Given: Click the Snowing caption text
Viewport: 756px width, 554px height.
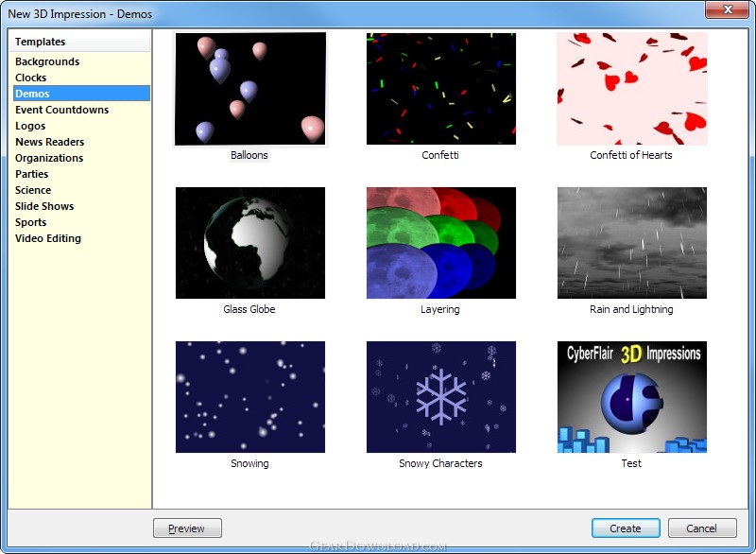Looking at the screenshot, I should (x=249, y=463).
